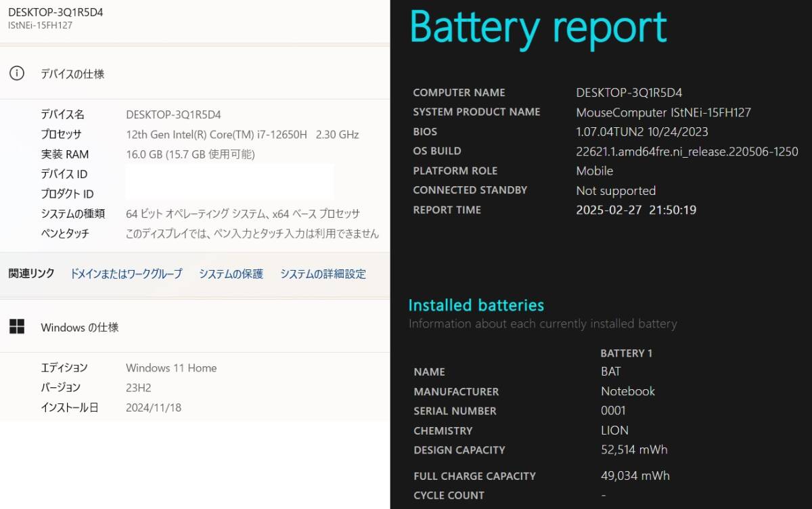The image size is (812, 509).
Task: Click the Battery report heading
Action: [539, 28]
